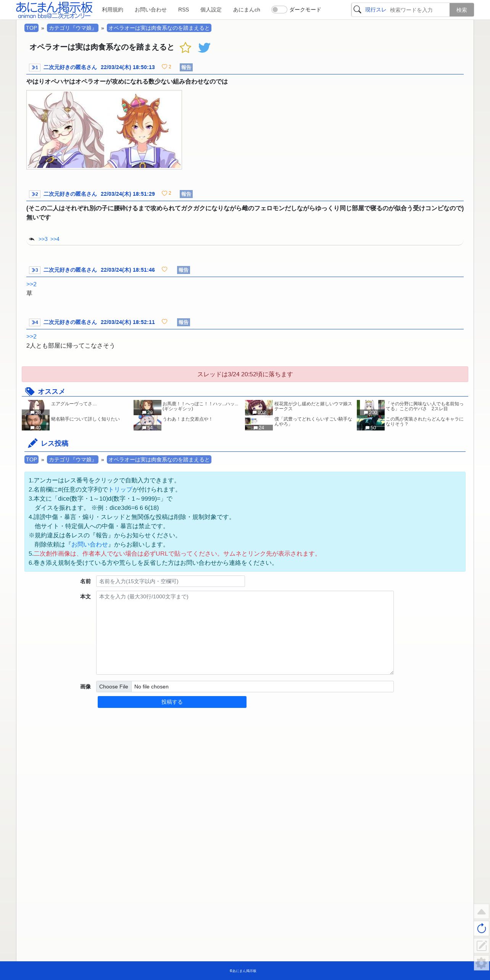Click the post number 2 anchor badge
Image resolution: width=490 pixels, height=980 pixels.
(x=35, y=194)
